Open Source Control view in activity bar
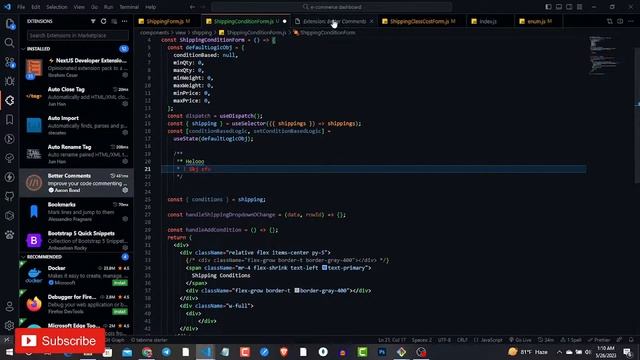Image resolution: width=640 pixels, height=360 pixels. coord(9,62)
